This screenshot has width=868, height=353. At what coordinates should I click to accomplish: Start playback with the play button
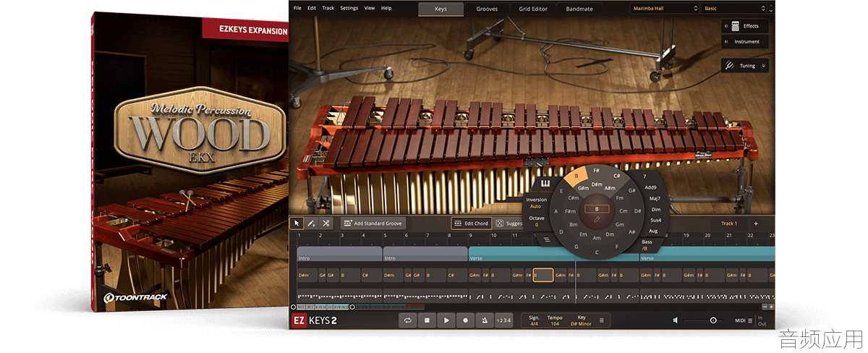(446, 320)
